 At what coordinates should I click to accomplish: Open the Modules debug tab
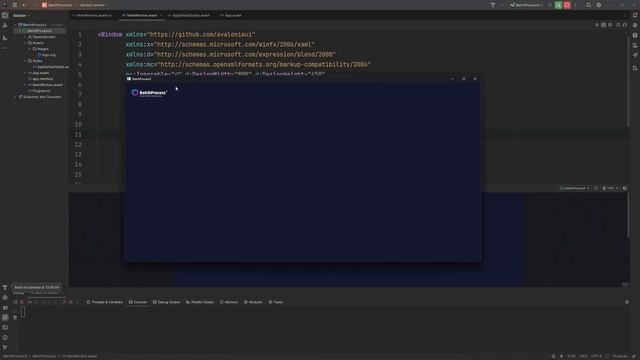tap(253, 302)
